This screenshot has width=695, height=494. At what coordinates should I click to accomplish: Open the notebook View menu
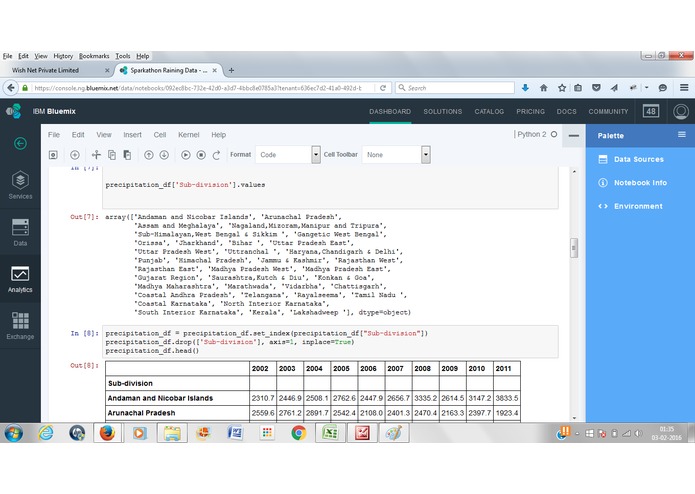(104, 135)
